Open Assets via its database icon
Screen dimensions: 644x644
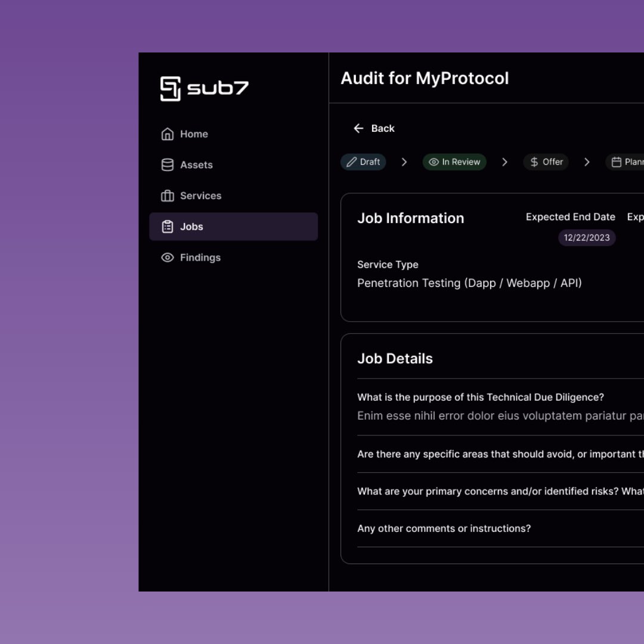(168, 165)
